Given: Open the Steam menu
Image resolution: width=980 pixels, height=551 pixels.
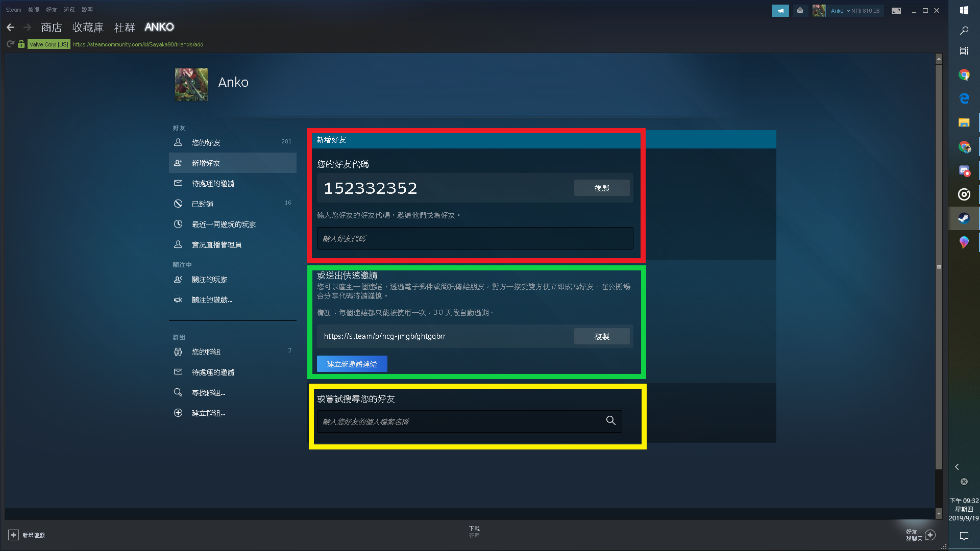Looking at the screenshot, I should (x=13, y=10).
